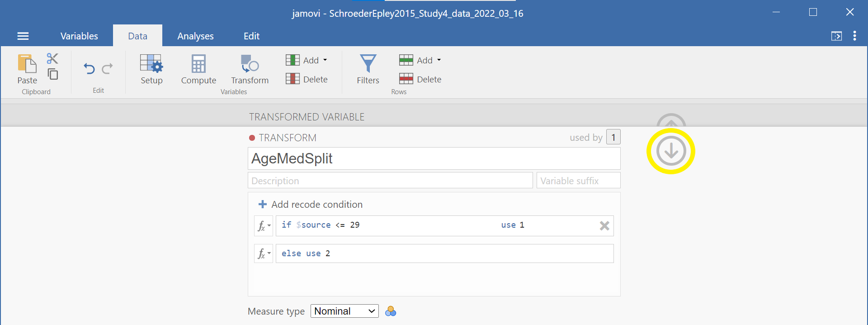The width and height of the screenshot is (868, 325).
Task: Undo the last edit
Action: click(89, 69)
